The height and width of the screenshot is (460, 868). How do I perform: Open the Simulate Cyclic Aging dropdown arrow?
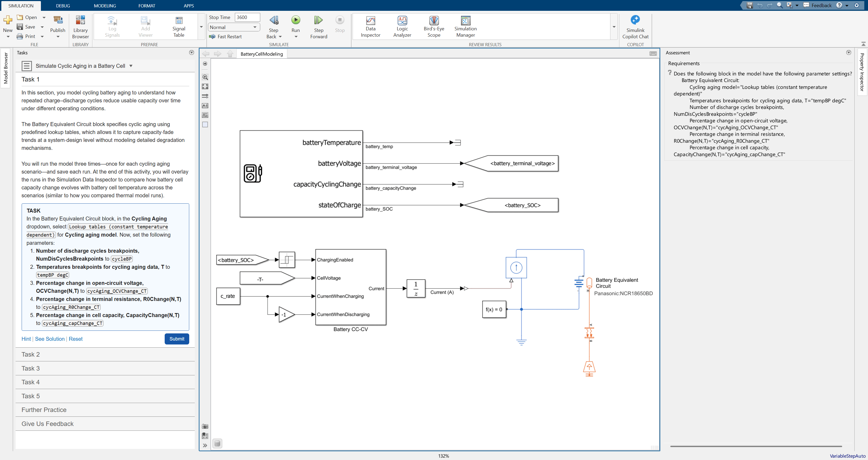(131, 66)
